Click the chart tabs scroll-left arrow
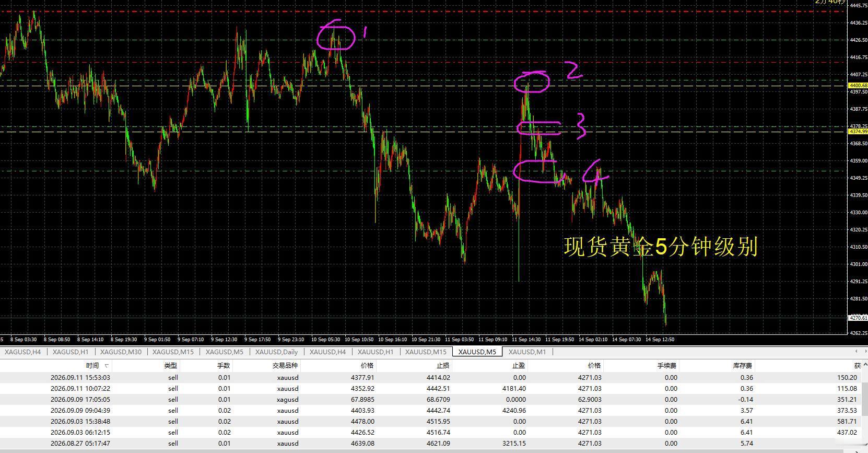The width and height of the screenshot is (868, 453). (x=856, y=351)
